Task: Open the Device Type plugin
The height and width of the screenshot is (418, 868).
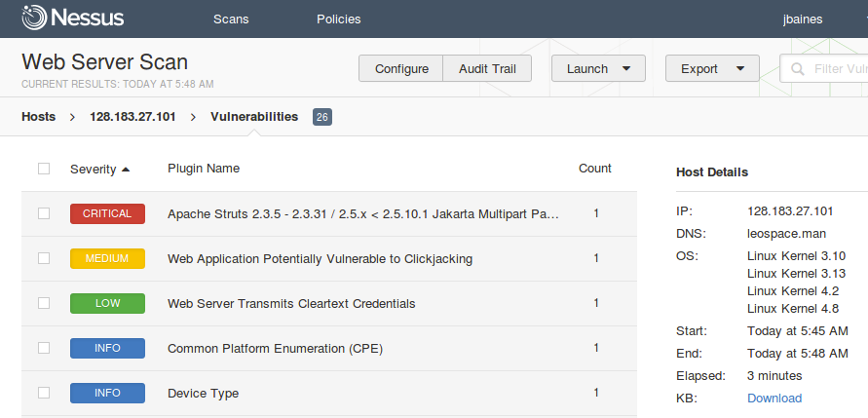Action: [x=204, y=394]
